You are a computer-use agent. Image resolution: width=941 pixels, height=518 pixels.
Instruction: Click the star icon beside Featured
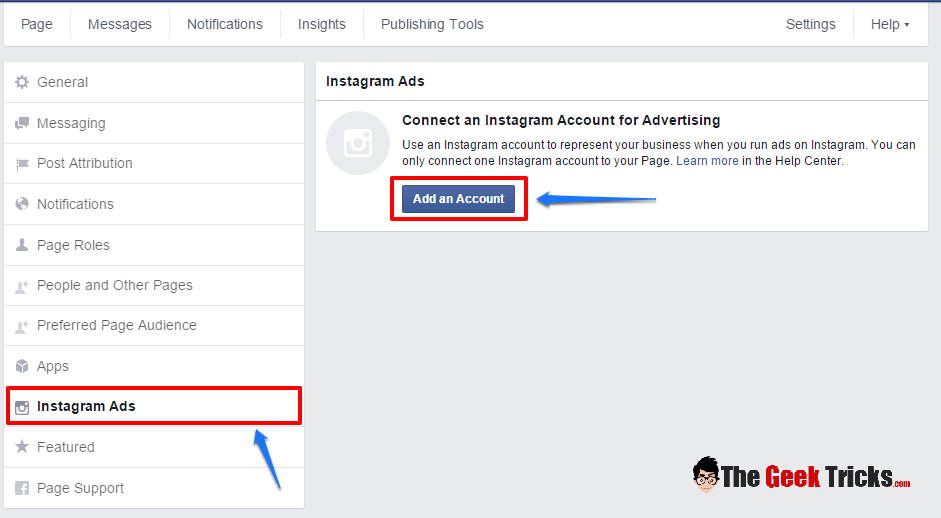[x=22, y=447]
